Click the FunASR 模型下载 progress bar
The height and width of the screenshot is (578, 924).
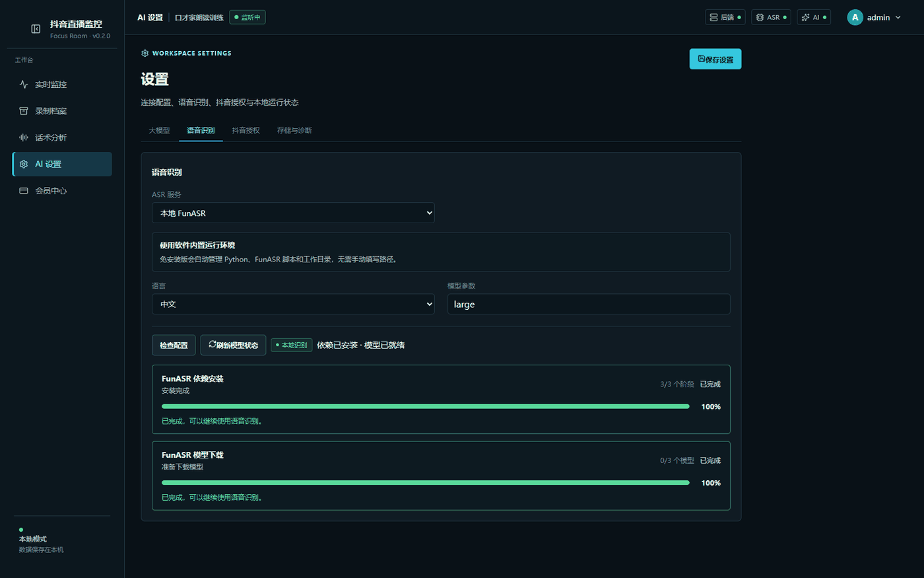pos(425,483)
